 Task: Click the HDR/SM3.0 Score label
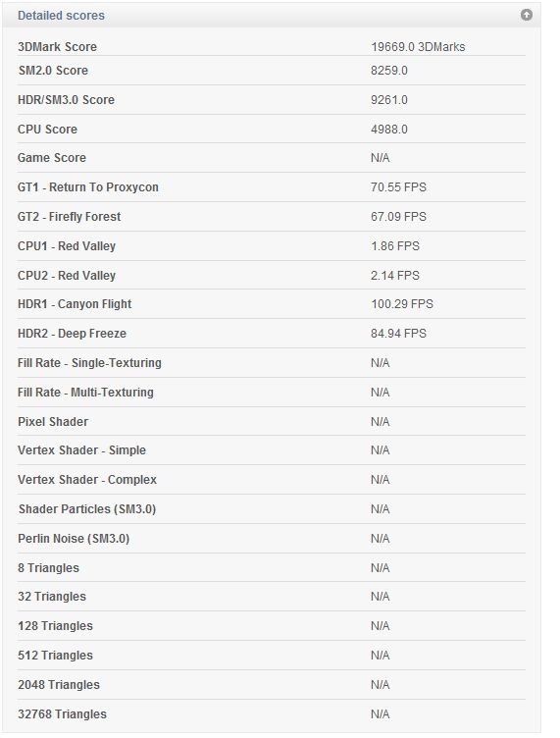pyautogui.click(x=66, y=100)
